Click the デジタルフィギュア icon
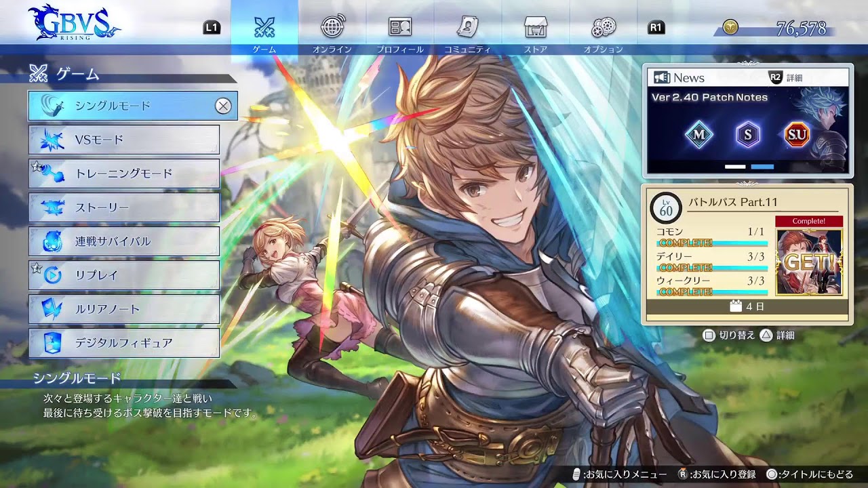Image resolution: width=868 pixels, height=488 pixels. 52,343
